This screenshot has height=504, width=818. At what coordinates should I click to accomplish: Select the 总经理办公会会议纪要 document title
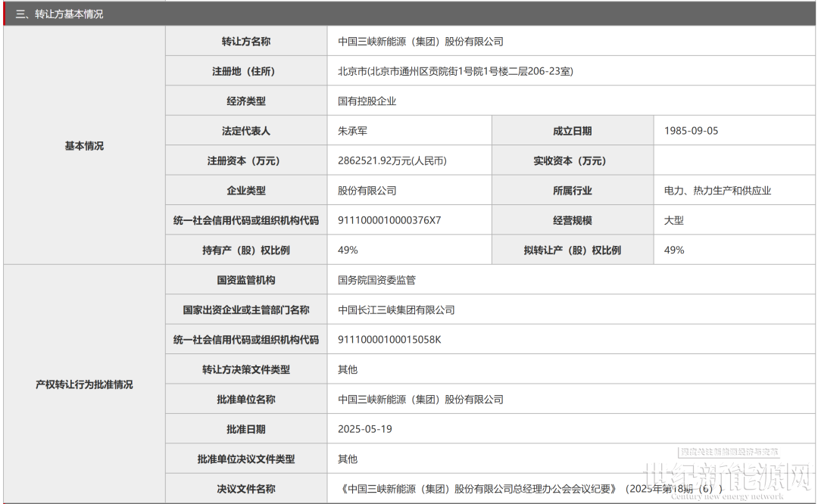click(x=531, y=489)
